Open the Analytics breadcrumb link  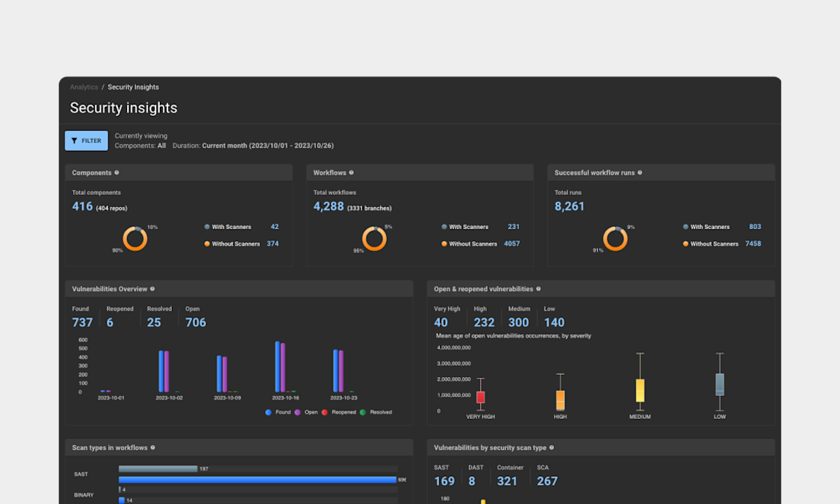pyautogui.click(x=82, y=87)
